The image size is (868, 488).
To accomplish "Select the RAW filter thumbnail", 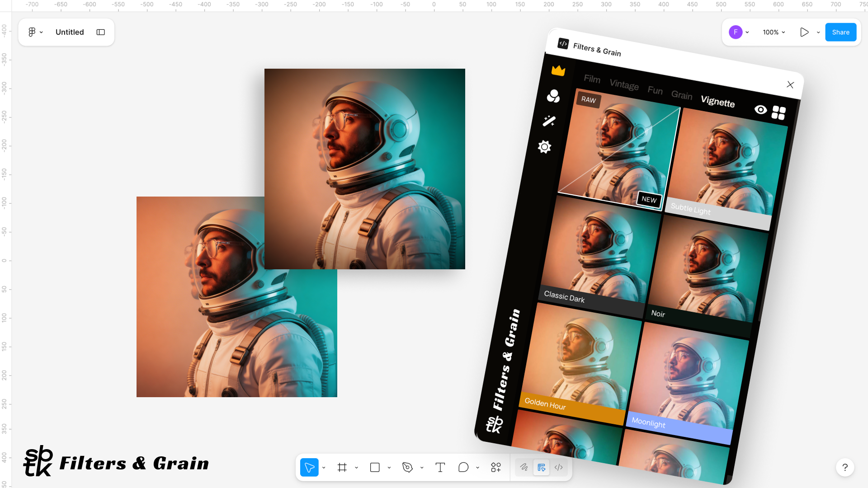I will pos(619,150).
